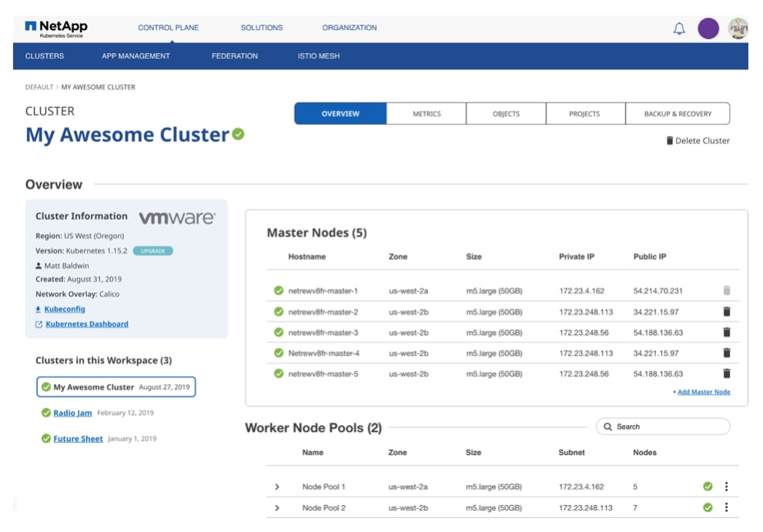Image resolution: width=763 pixels, height=532 pixels.
Task: Download the Kubeconfig link
Action: 65,309
